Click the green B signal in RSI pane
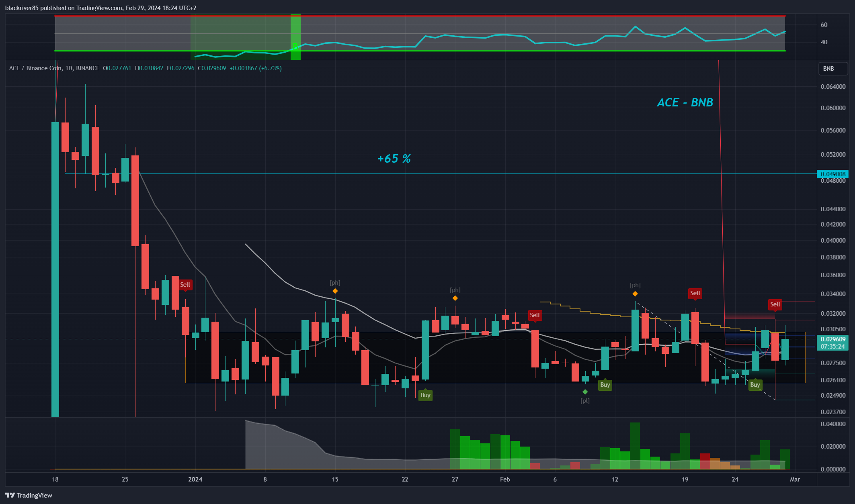 click(x=295, y=47)
